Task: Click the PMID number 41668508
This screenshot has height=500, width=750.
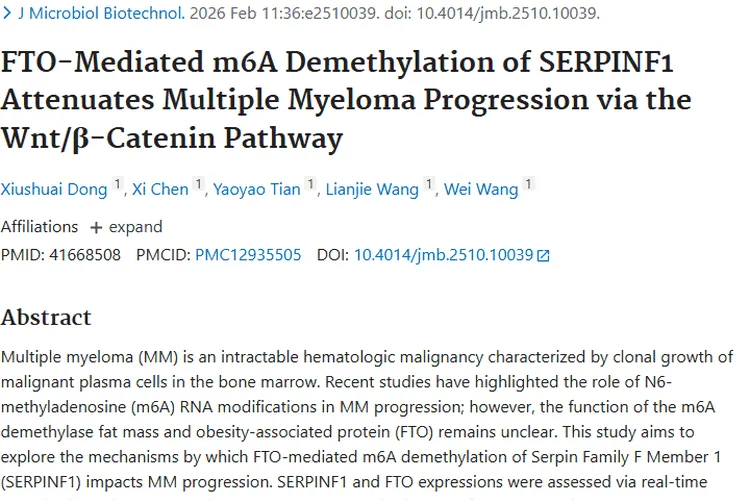Action: click(84, 255)
